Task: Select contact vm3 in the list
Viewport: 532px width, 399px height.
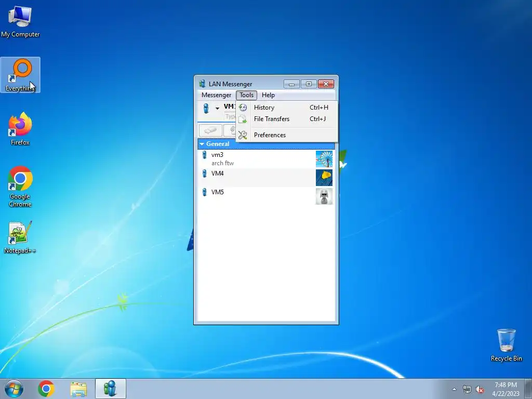Action: [x=266, y=159]
